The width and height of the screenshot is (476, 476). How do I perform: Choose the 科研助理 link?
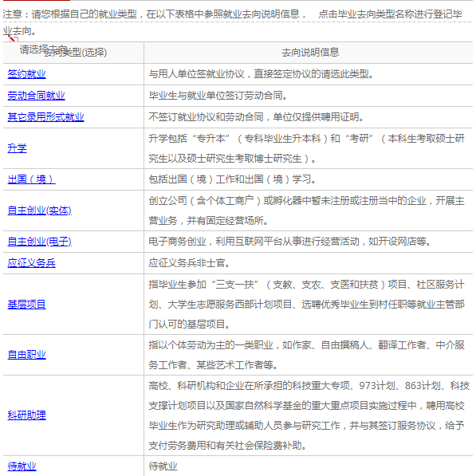point(27,415)
